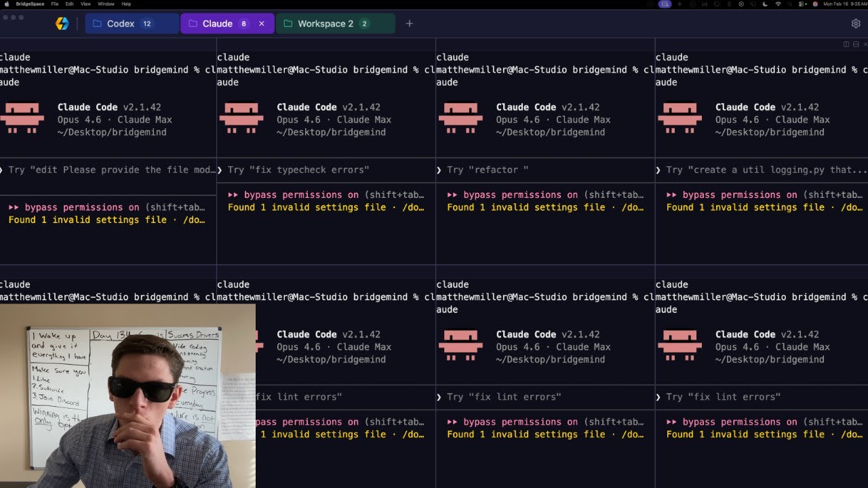
Task: Open the Wi-Fi status menu
Action: 778,3
